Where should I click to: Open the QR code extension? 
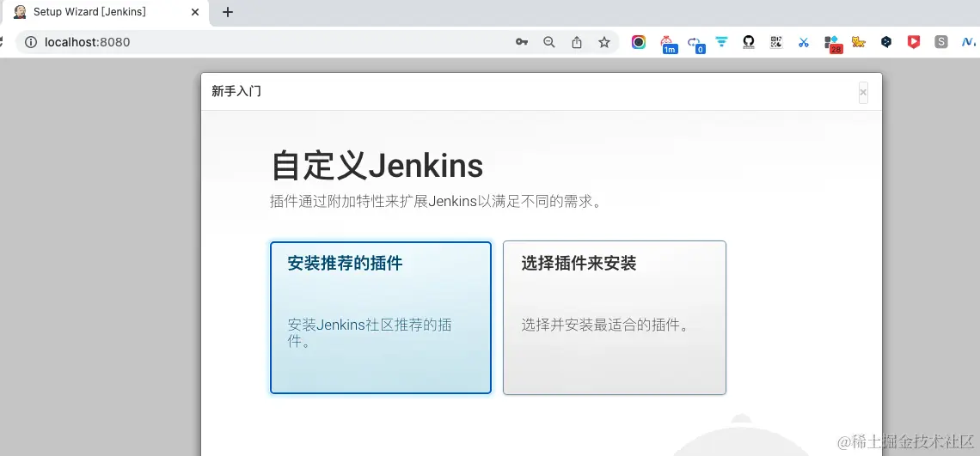776,42
